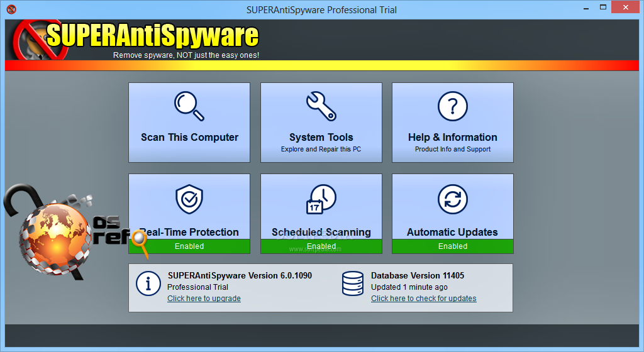Image resolution: width=644 pixels, height=352 pixels.
Task: Click the Updated 1 minute ago text
Action: (x=409, y=287)
